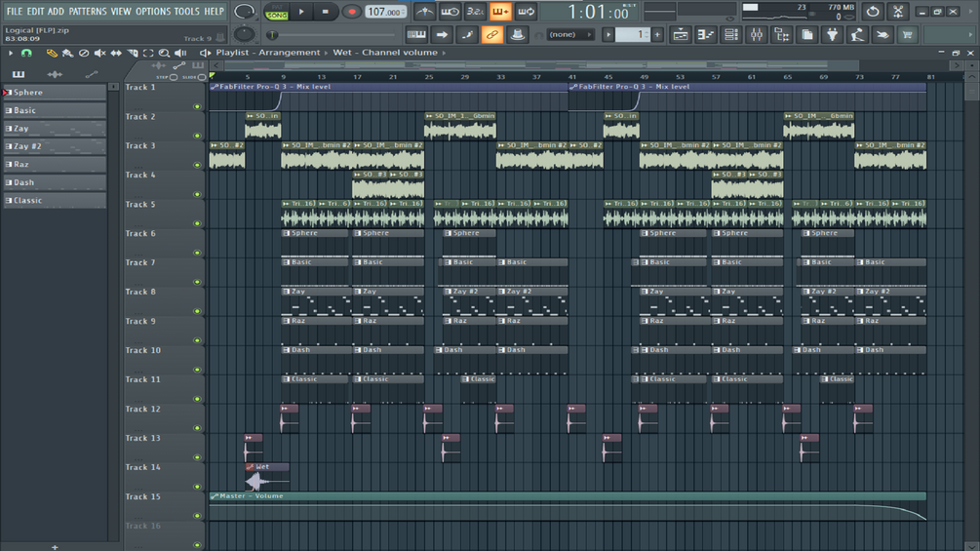Viewport: 980px width, 551px height.
Task: Toggle loop recording
Action: click(526, 12)
